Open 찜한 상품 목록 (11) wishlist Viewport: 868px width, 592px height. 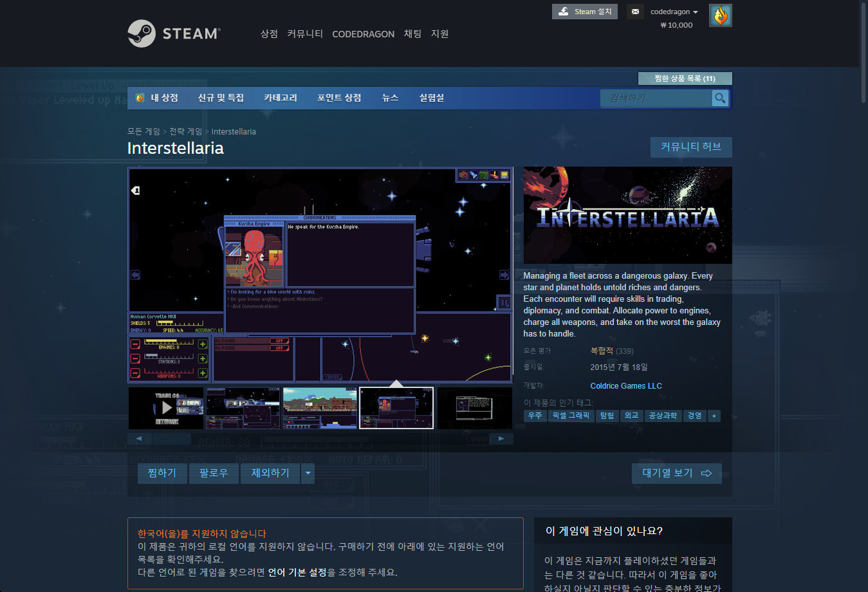(x=685, y=79)
